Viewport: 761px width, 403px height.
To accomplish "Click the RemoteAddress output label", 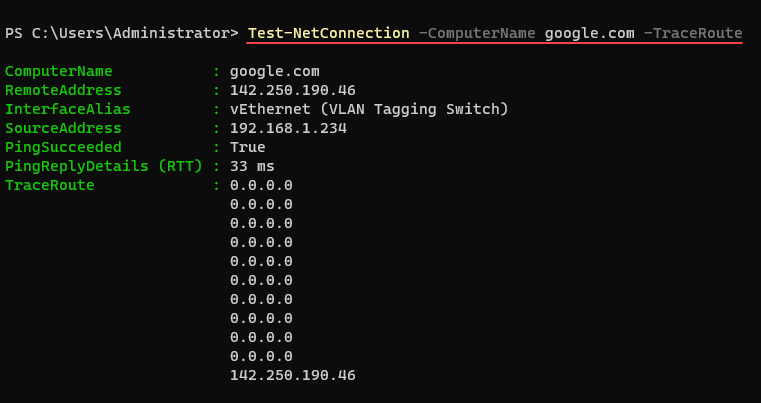I will [63, 90].
